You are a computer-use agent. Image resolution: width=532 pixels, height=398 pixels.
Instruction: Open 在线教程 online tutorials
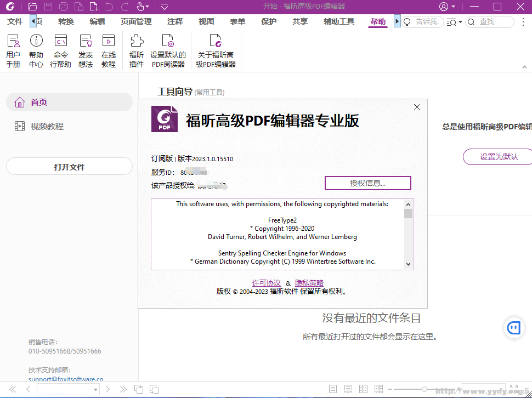click(x=109, y=51)
